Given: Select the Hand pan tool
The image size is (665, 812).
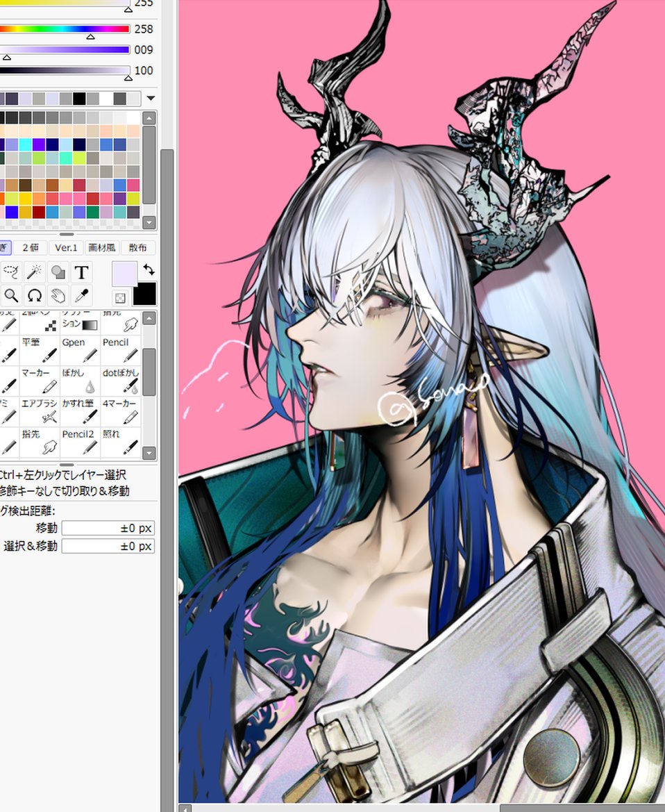Looking at the screenshot, I should click(x=58, y=296).
